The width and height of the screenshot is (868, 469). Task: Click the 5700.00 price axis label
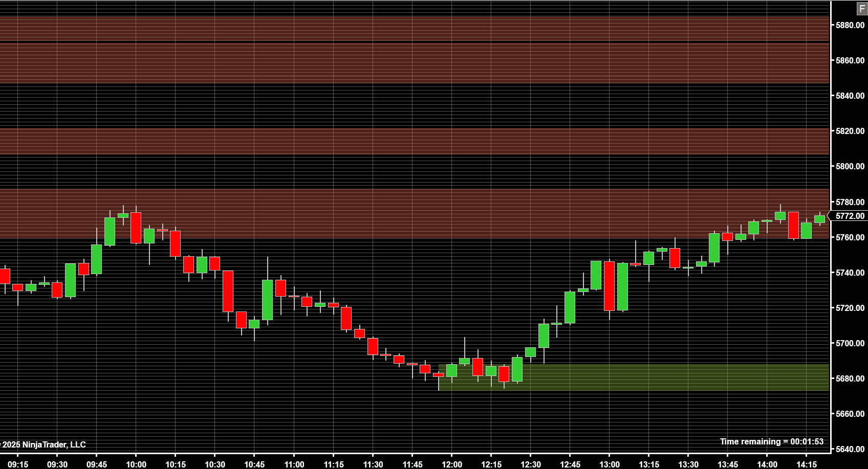pyautogui.click(x=850, y=343)
